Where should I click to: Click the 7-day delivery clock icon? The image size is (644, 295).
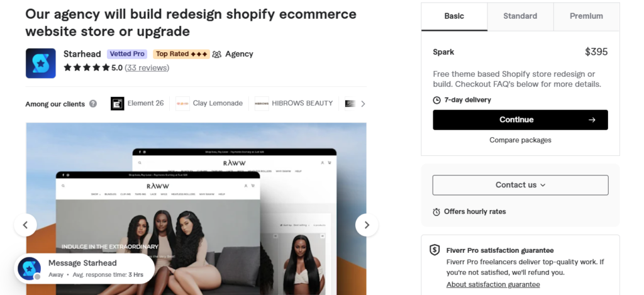click(436, 100)
